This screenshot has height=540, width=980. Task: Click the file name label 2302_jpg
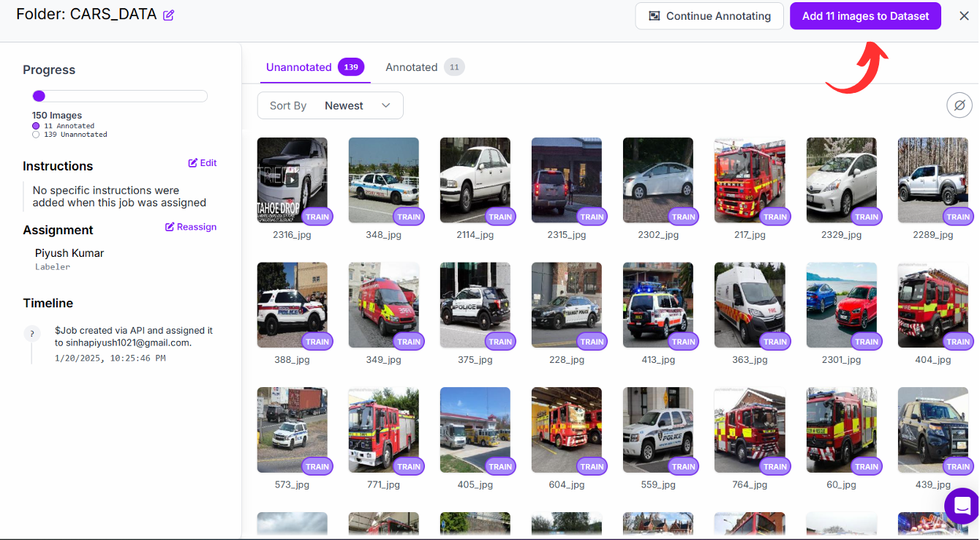tap(658, 235)
